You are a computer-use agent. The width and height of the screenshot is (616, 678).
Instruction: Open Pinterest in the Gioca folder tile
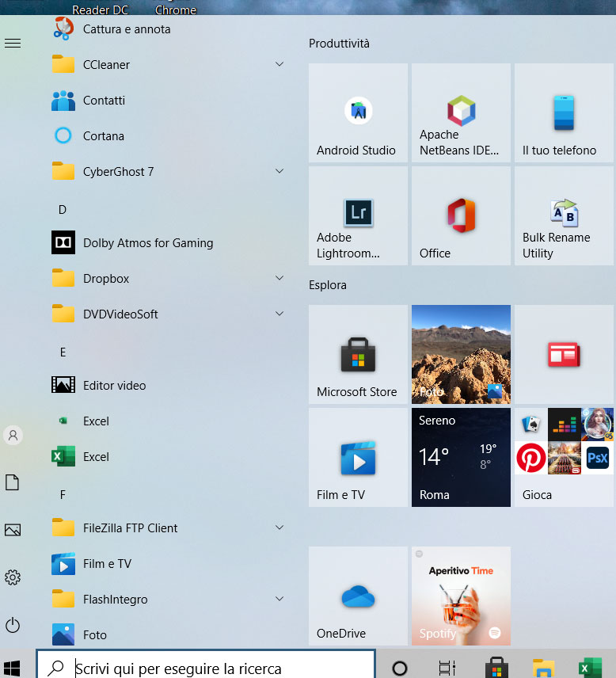coord(531,458)
